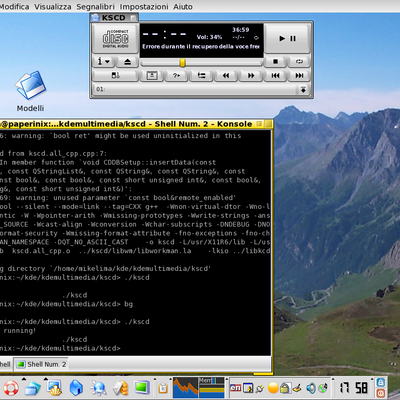Click the desktop-with-shell icon in panel

(x=54, y=388)
